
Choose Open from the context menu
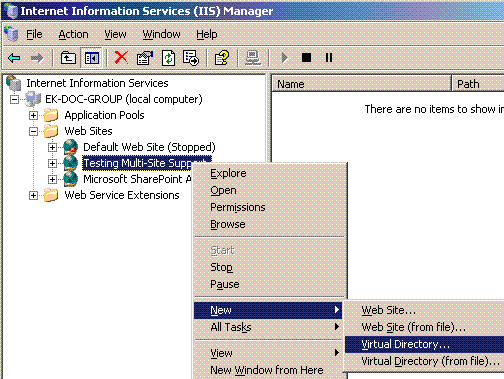[x=268, y=190]
